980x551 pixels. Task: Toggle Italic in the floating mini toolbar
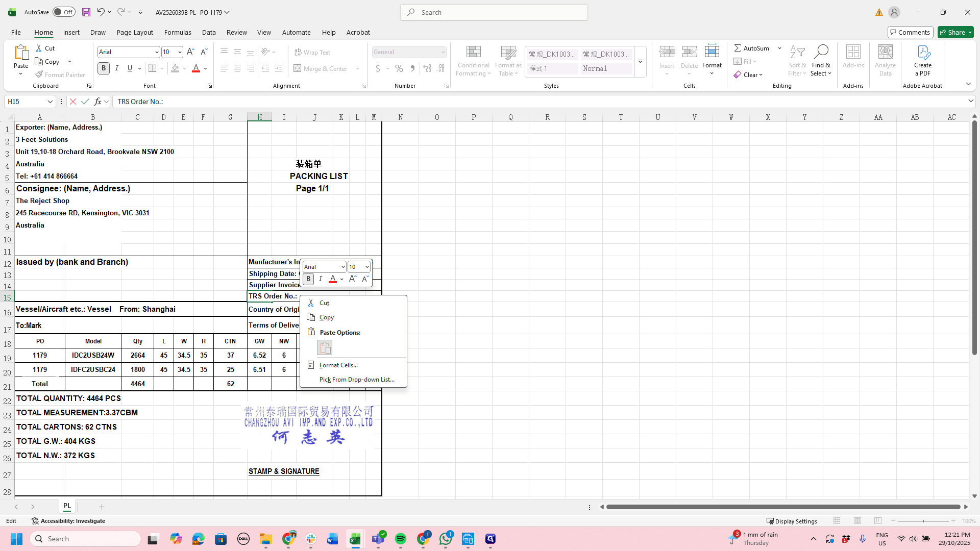click(321, 279)
